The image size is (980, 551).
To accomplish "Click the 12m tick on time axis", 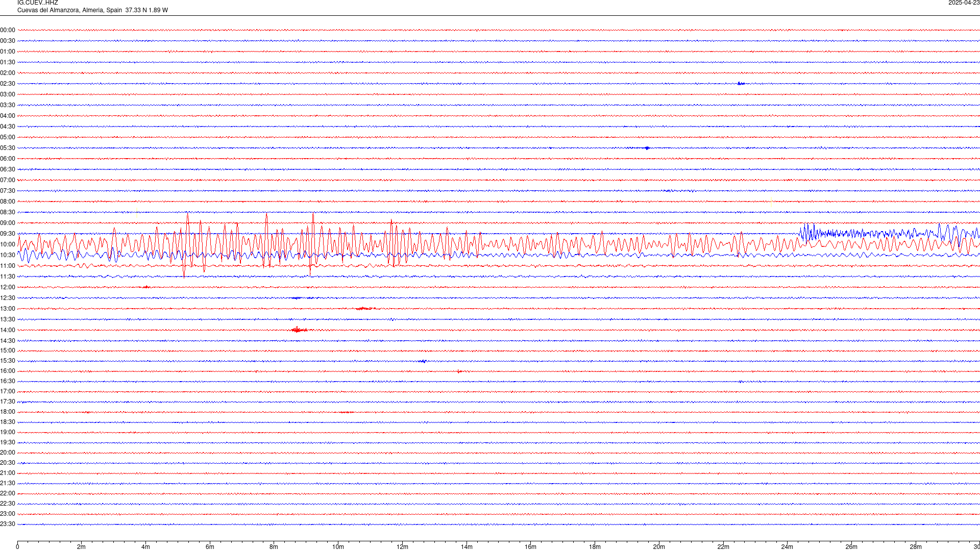I will pyautogui.click(x=402, y=547).
